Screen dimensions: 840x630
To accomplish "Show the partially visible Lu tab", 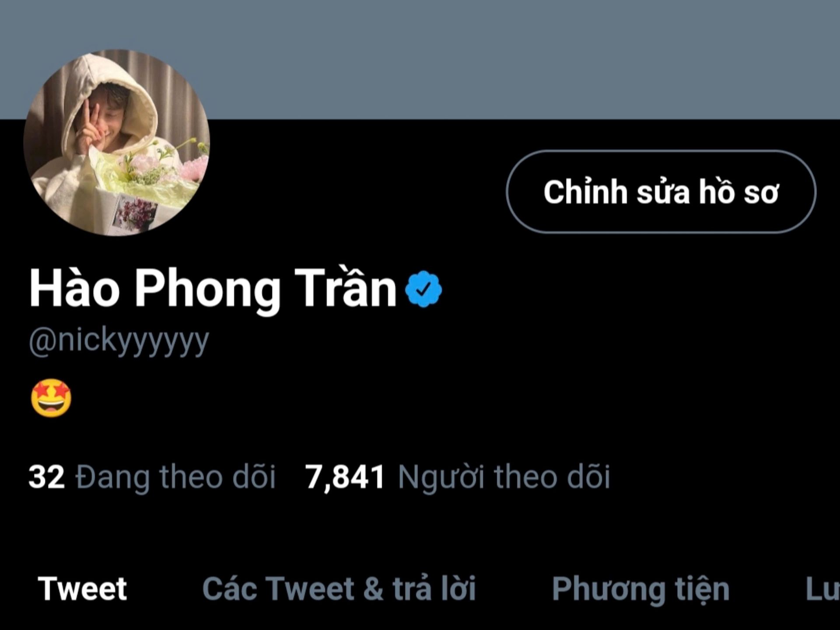I will tap(822, 589).
